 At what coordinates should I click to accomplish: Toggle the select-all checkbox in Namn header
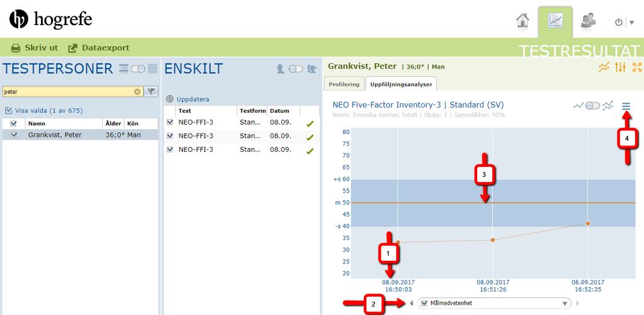[x=14, y=123]
